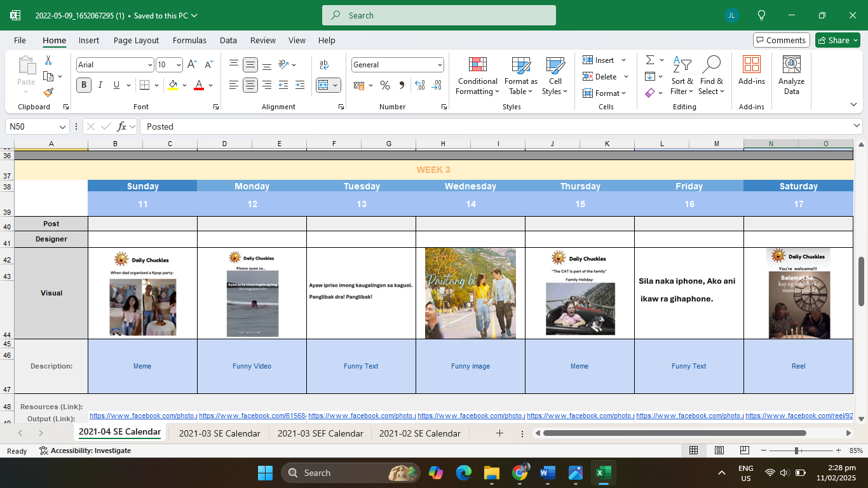Click the Percent Style icon
Image resolution: width=868 pixels, height=488 pixels.
click(x=385, y=85)
